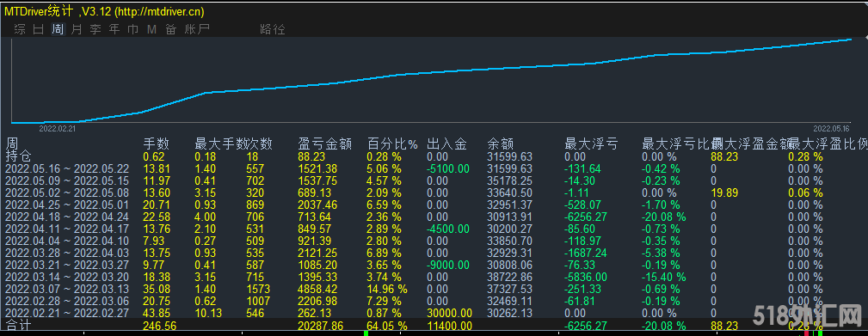Click profit value 1521.38
The width and height of the screenshot is (868, 336).
[317, 168]
